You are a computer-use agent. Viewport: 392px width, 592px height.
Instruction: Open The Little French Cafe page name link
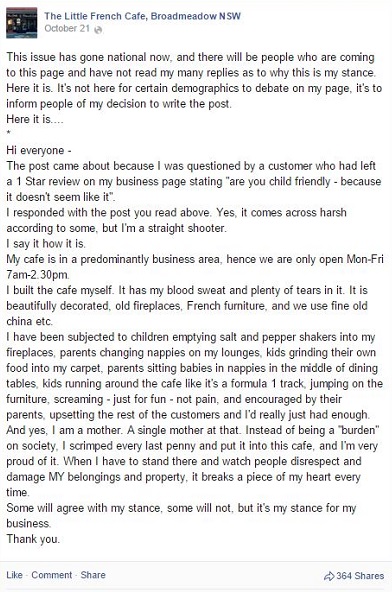[x=142, y=16]
